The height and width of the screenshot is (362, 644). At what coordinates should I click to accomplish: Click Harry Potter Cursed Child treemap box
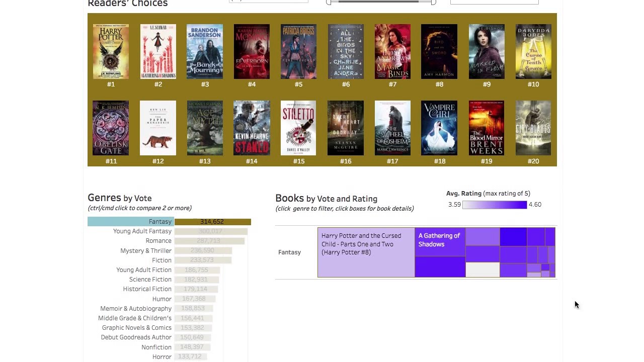click(x=366, y=252)
